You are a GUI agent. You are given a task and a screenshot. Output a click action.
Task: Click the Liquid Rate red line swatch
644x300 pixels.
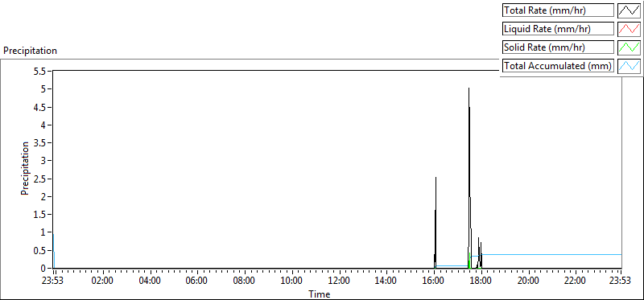click(630, 29)
